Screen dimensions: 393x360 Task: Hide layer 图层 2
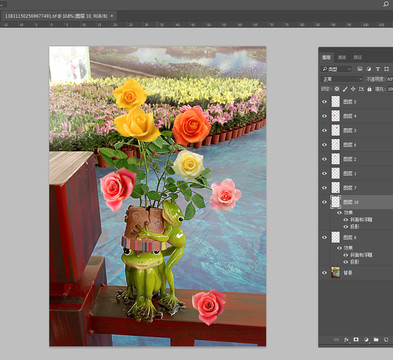324,159
